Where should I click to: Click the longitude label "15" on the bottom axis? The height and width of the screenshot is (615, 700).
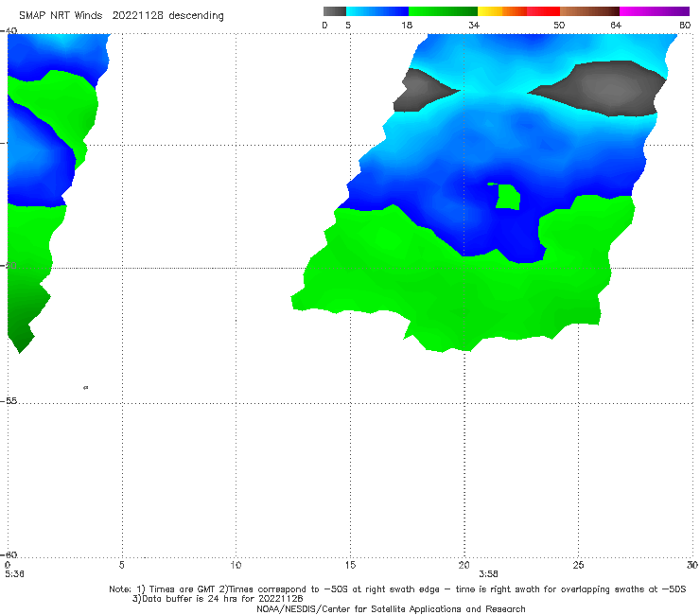[x=350, y=565]
